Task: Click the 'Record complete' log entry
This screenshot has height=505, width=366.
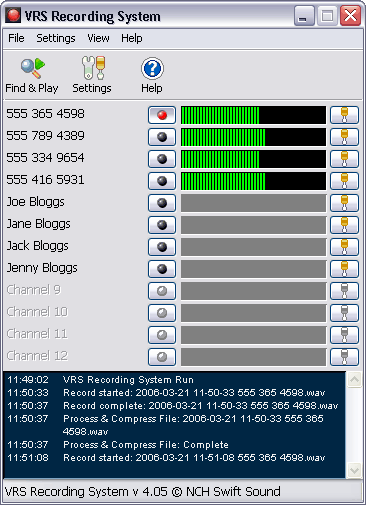Action: coord(201,406)
